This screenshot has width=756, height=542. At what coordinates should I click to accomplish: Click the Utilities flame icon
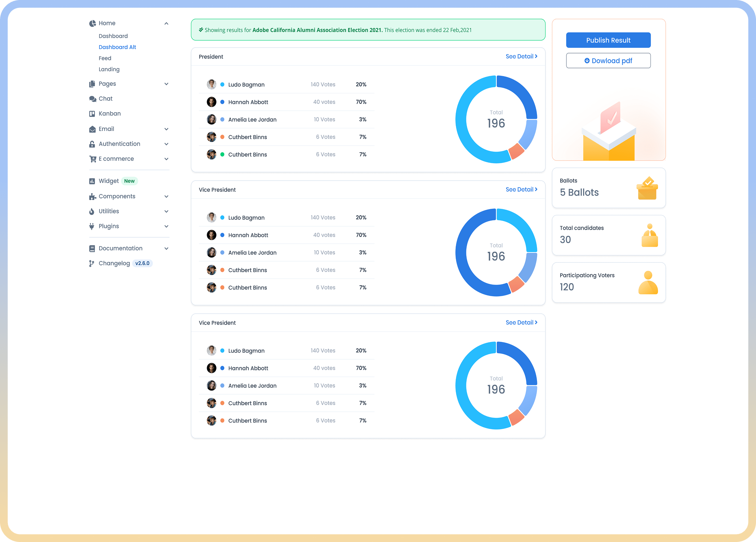tap(92, 212)
